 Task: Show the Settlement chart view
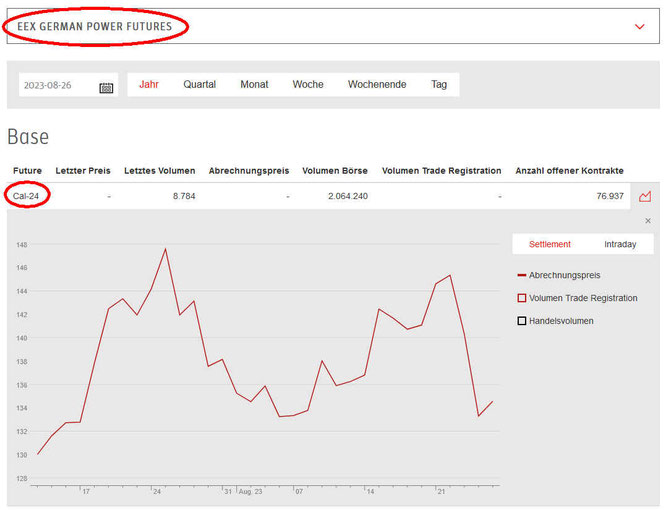550,244
